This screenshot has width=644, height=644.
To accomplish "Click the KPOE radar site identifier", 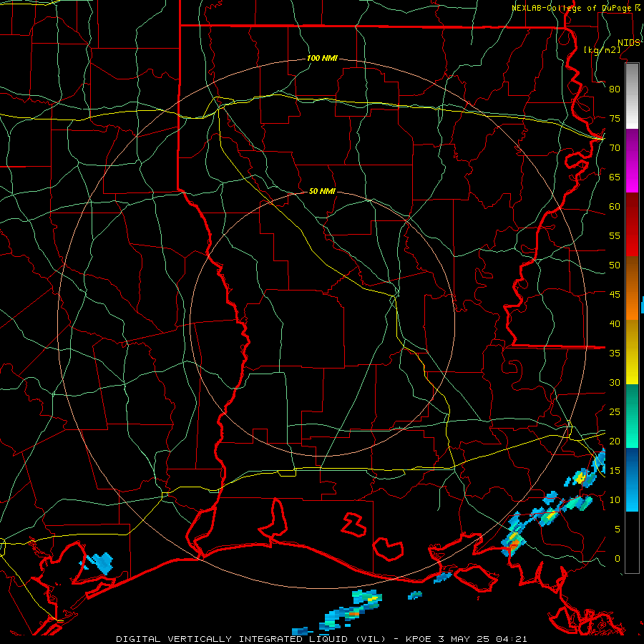I will pyautogui.click(x=418, y=639).
